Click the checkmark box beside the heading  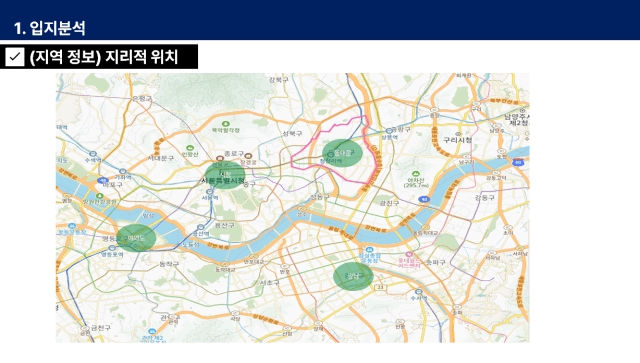tap(15, 57)
